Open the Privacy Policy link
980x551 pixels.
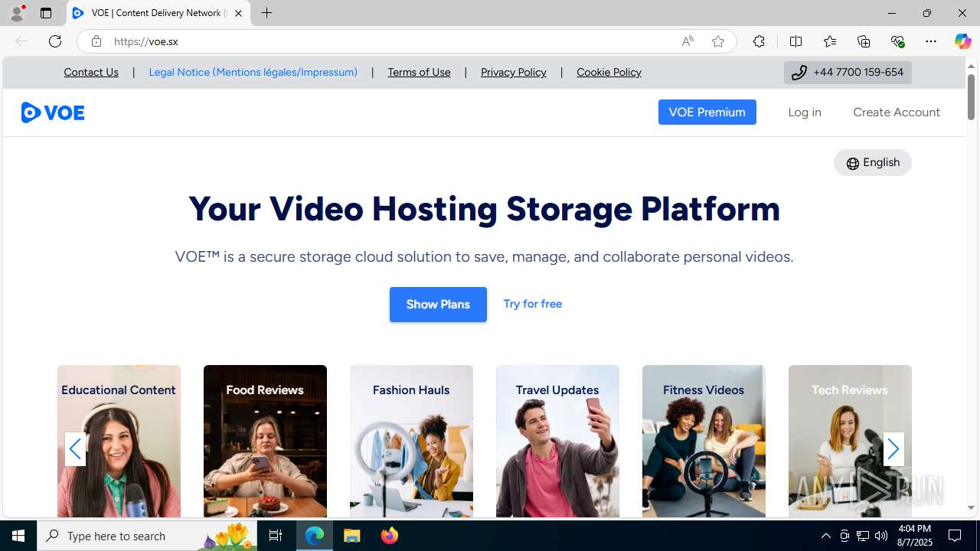[514, 72]
